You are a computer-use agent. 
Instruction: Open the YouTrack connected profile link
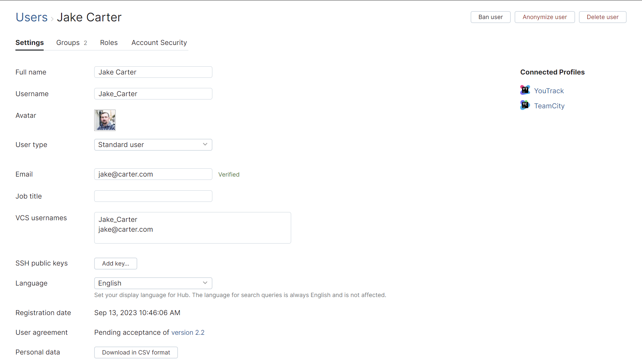click(549, 91)
